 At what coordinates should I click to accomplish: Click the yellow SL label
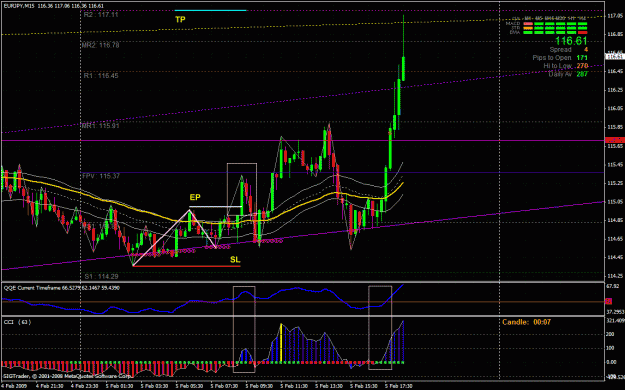click(x=235, y=260)
